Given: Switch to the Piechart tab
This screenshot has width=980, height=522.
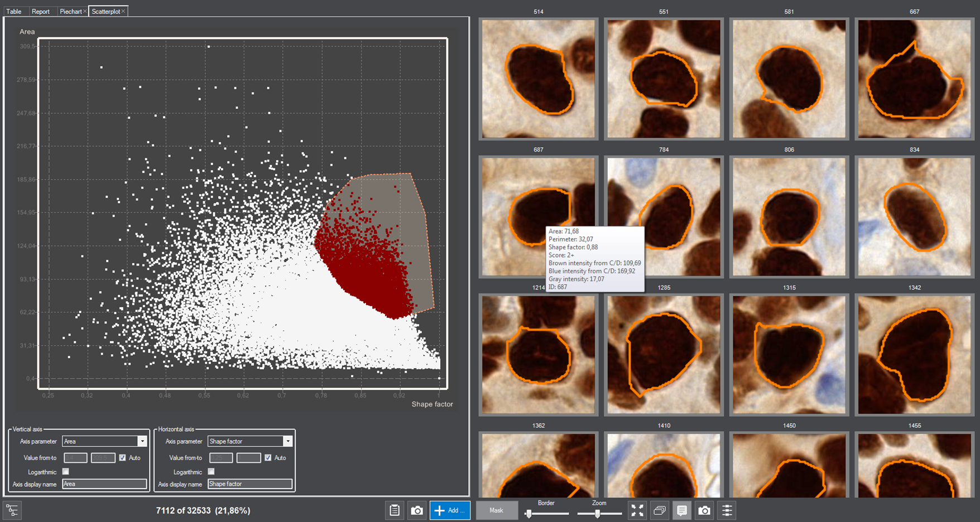Looking at the screenshot, I should pyautogui.click(x=70, y=11).
